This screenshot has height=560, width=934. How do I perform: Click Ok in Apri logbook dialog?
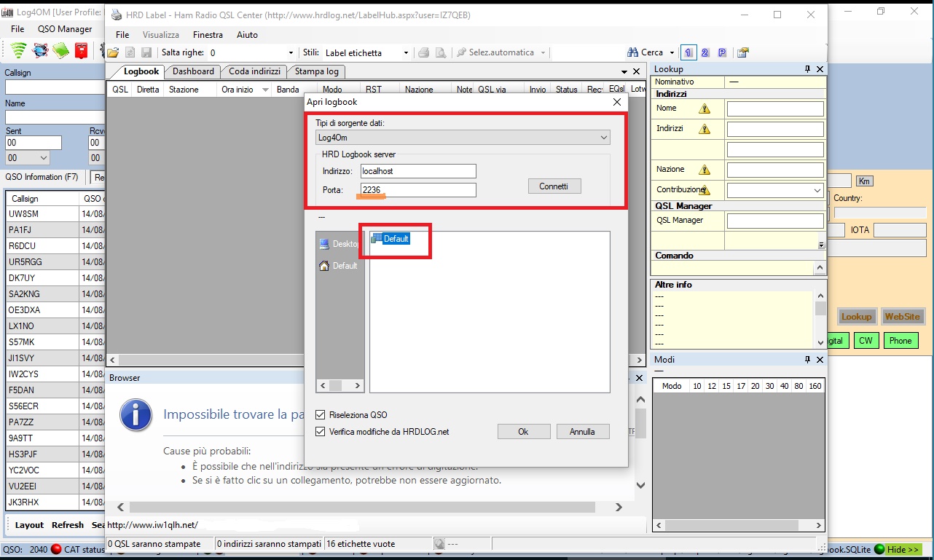[523, 432]
